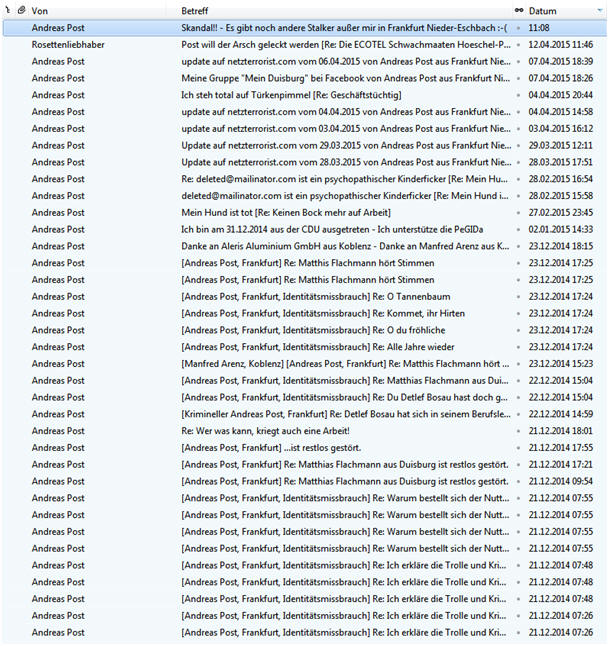Click the sort arrow beside Datum
This screenshot has height=646, width=609.
pyautogui.click(x=600, y=11)
